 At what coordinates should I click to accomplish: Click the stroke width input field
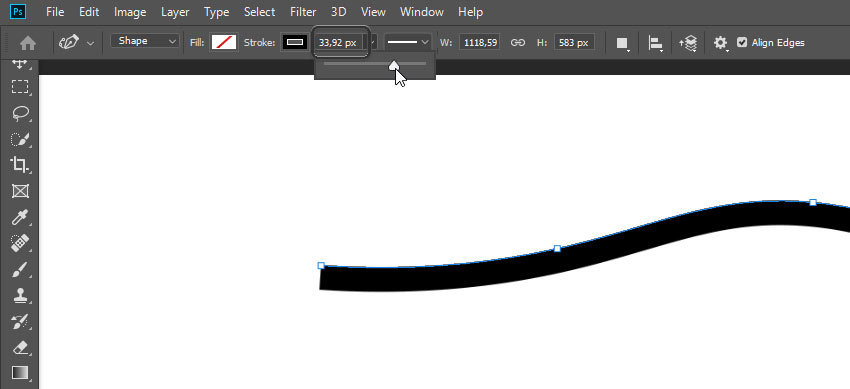click(x=338, y=42)
